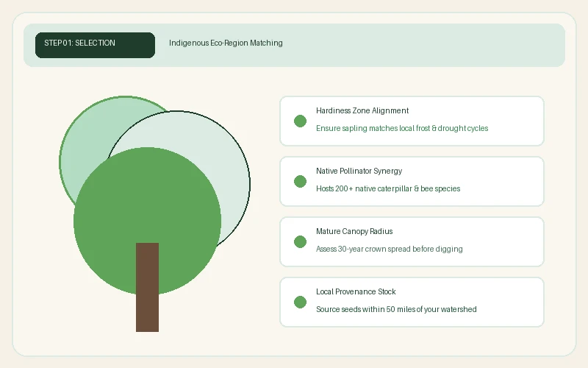The image size is (588, 368).
Task: Select the Hardiness Zone Alignment title
Action: tap(362, 111)
